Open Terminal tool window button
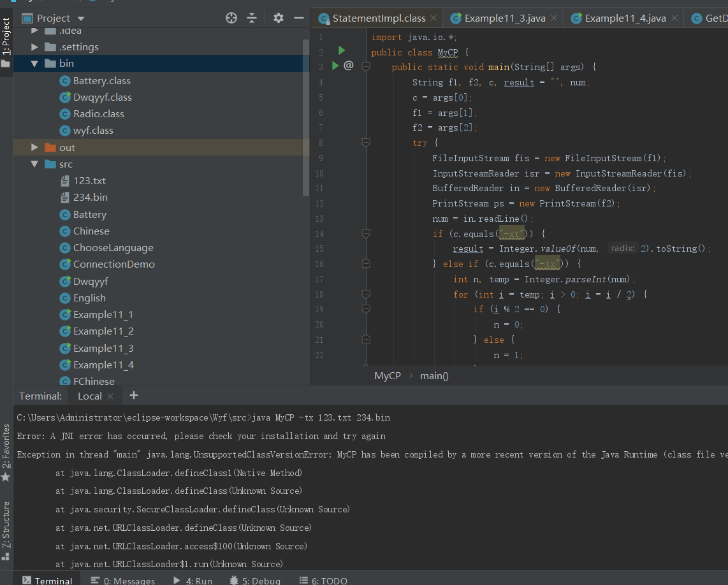 [47, 581]
